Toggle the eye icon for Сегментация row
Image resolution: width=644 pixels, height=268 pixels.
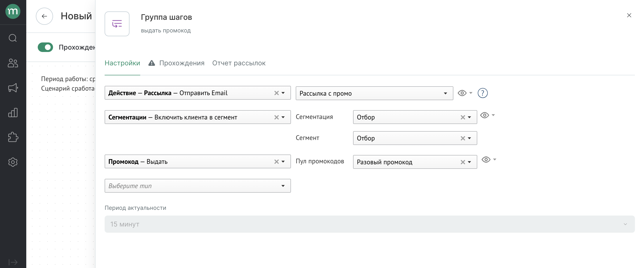(x=484, y=115)
